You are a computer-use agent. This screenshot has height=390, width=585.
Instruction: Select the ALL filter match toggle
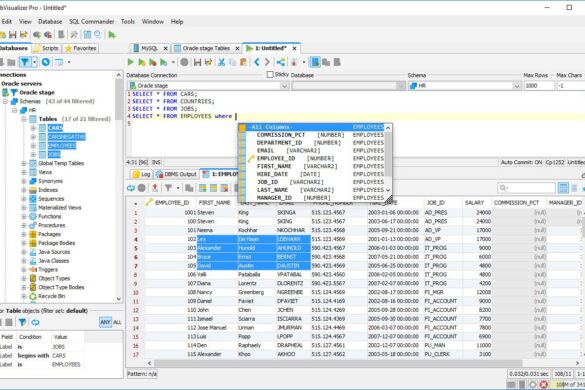(117, 322)
